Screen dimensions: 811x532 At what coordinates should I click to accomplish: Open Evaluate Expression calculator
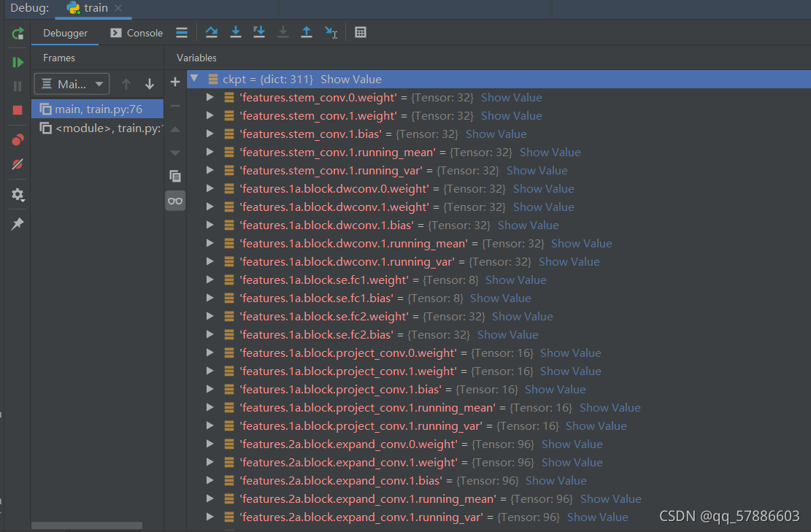click(361, 33)
